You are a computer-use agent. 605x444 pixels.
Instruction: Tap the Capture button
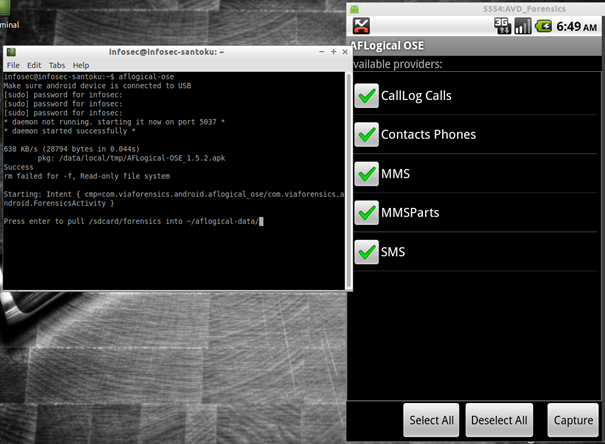[x=573, y=420]
